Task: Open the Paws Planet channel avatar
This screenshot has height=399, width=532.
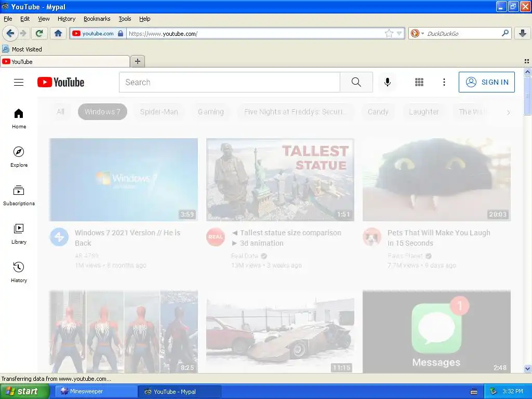Action: (x=372, y=237)
